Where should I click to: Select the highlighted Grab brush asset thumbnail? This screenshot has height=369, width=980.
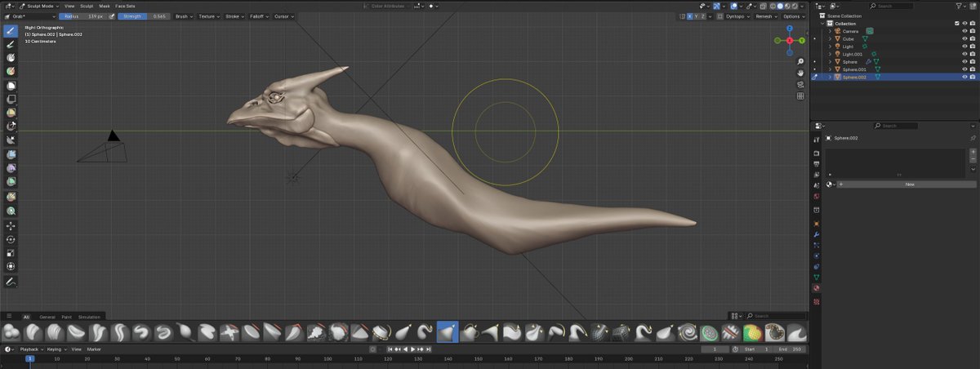(x=447, y=331)
